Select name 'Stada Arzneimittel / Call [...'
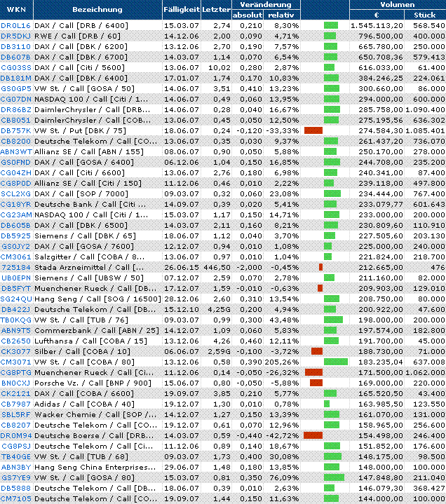This screenshot has width=446, height=504. click(89, 268)
